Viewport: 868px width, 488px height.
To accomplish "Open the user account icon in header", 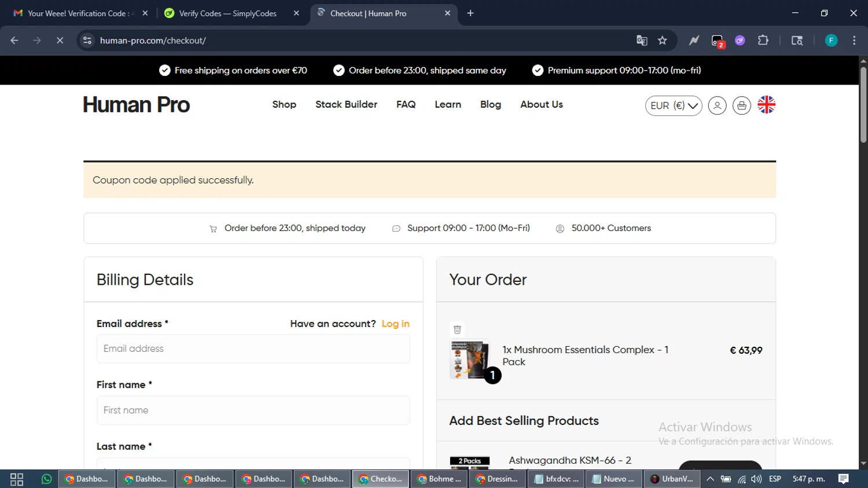I will (x=717, y=105).
